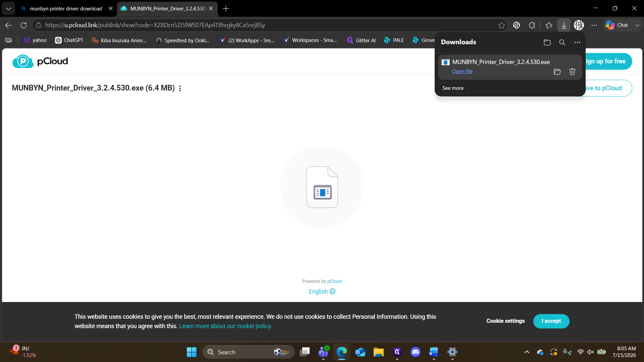Click the leftmost favorites bar icon
The width and height of the screenshot is (644, 362).
pyautogui.click(x=9, y=40)
